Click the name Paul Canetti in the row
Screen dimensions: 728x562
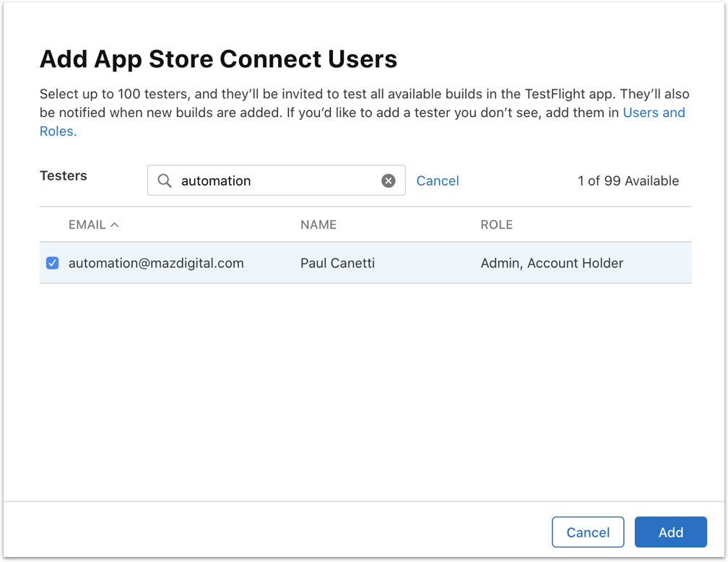pos(337,263)
